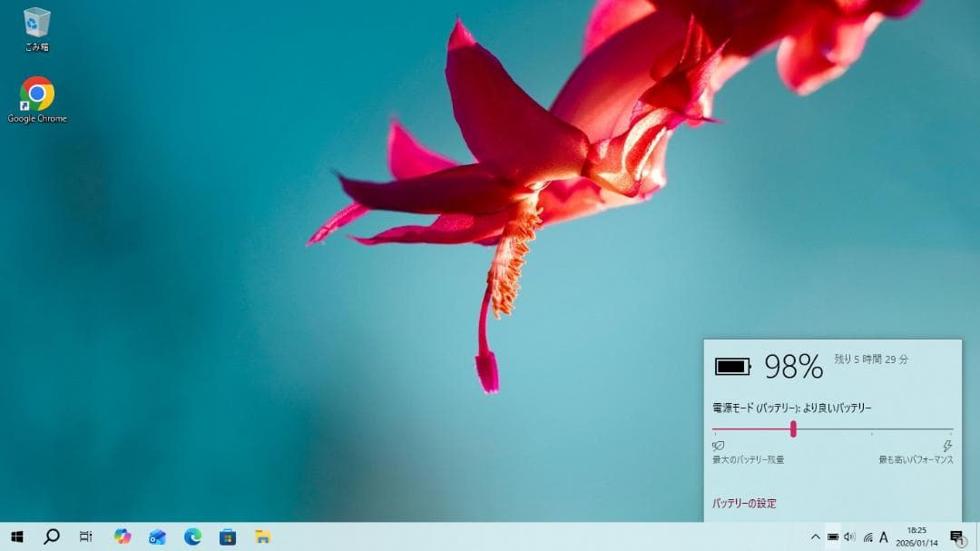Click the volume icon in the system tray
The height and width of the screenshot is (551, 980).
tap(851, 537)
